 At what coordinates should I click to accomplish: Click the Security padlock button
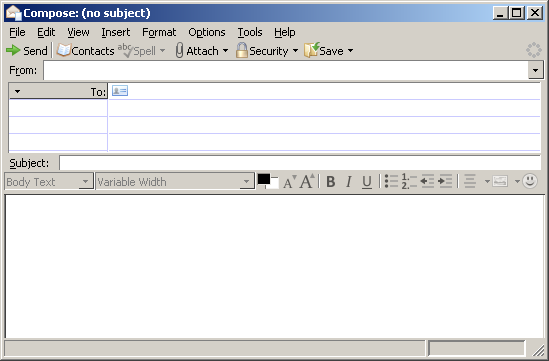click(x=262, y=51)
